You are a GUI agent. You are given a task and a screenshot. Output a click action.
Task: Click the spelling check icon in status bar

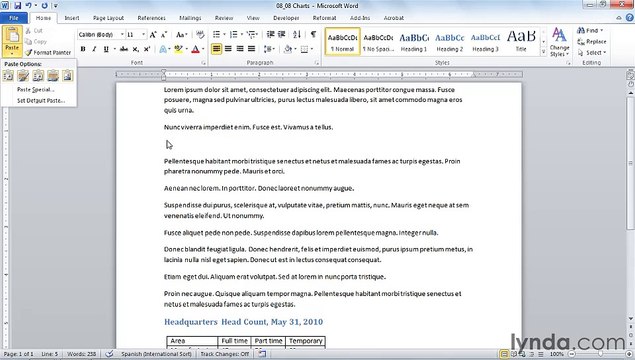[109, 354]
